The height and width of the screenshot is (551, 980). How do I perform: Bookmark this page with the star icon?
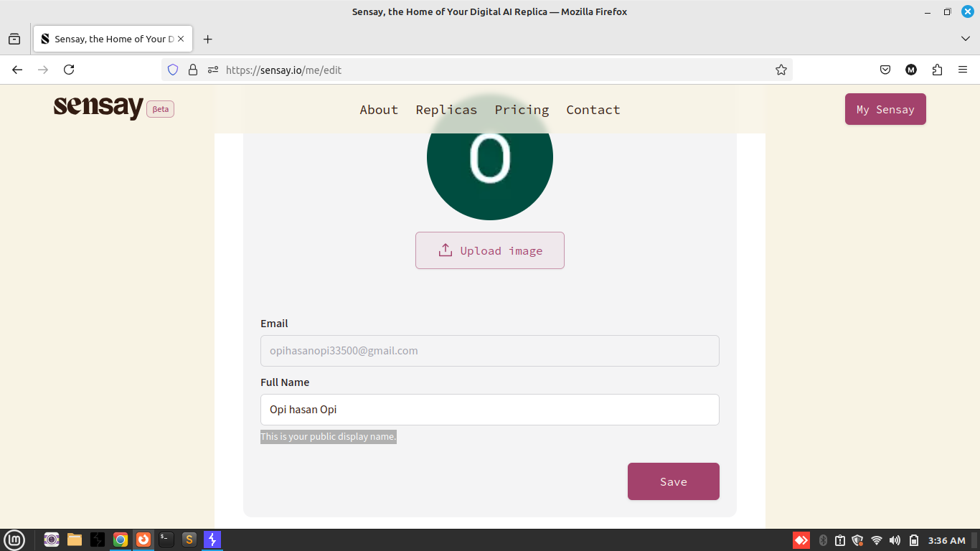click(x=781, y=70)
